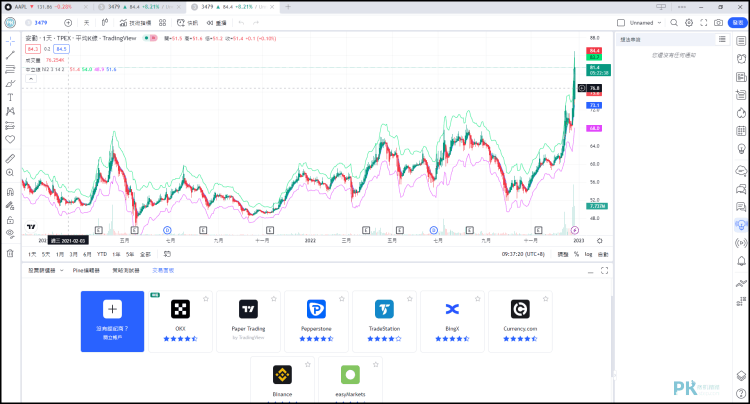Click the red 84.3 sell price button

[x=33, y=49]
